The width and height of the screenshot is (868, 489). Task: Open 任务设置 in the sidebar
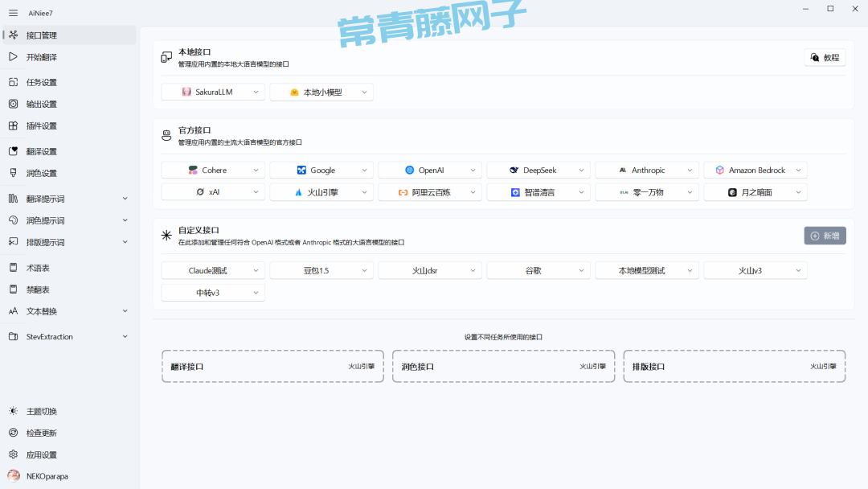pos(41,82)
